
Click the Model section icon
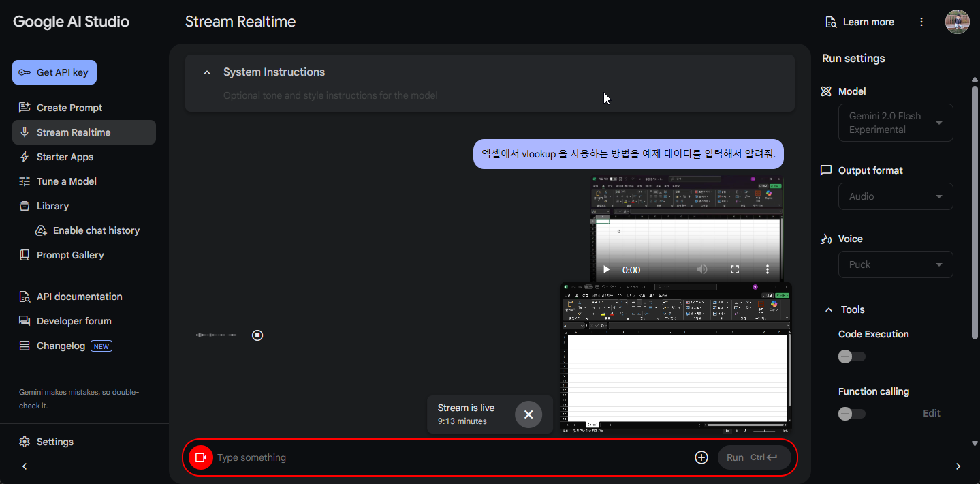[x=826, y=91]
